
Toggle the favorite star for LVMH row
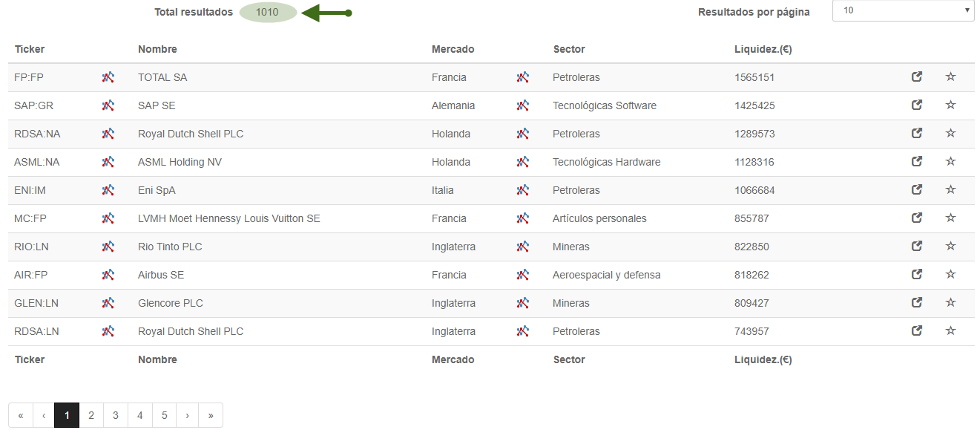click(x=950, y=218)
